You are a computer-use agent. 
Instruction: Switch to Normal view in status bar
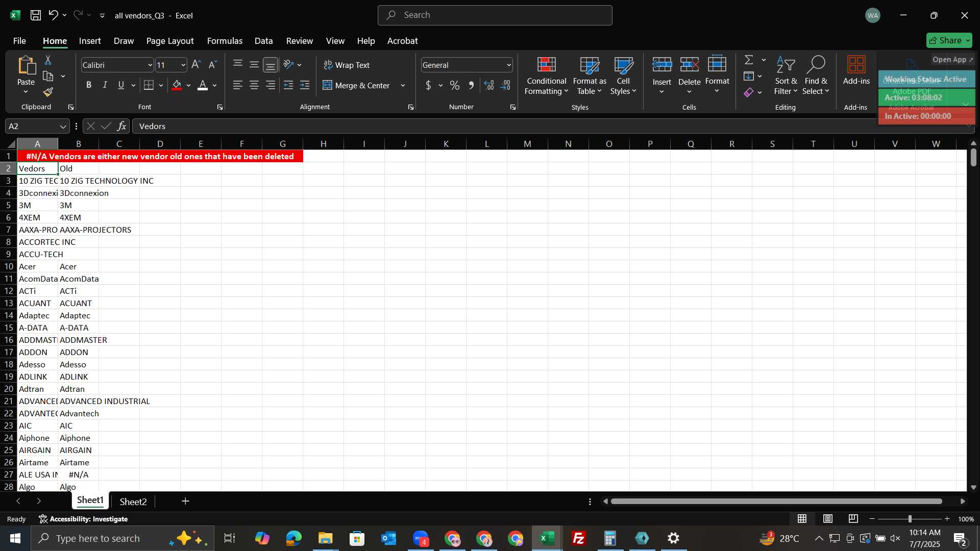coord(802,519)
